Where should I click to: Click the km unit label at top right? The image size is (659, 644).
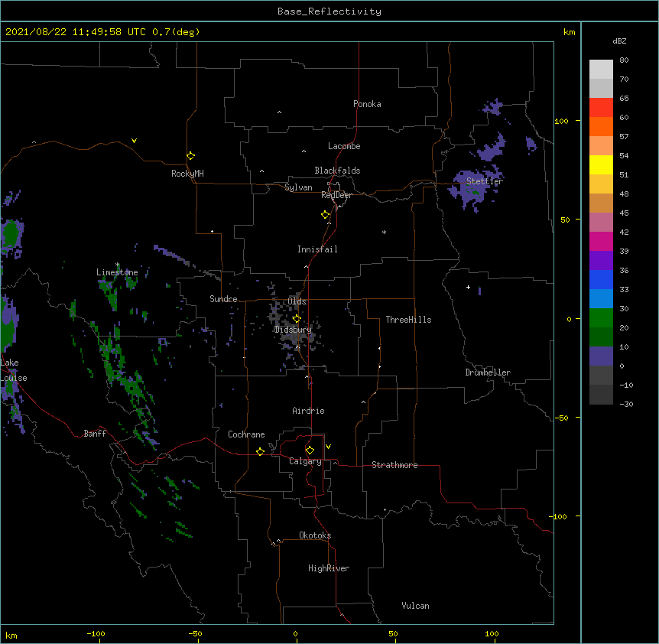point(569,32)
